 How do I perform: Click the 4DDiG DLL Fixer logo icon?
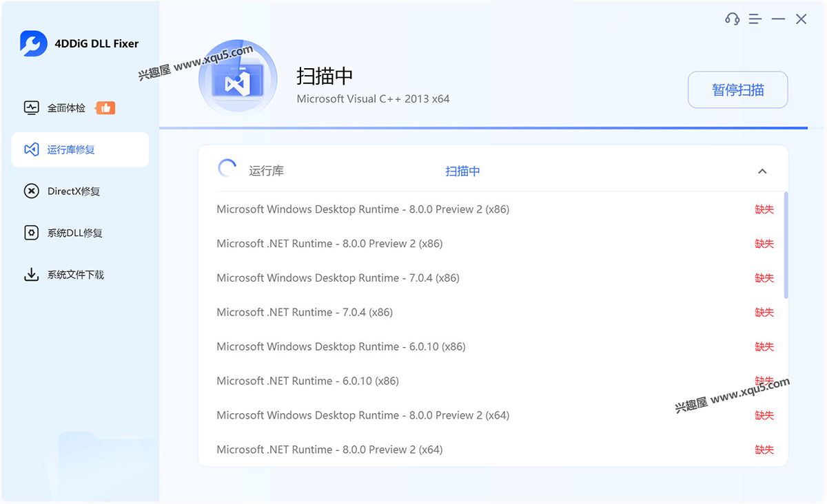(x=34, y=43)
